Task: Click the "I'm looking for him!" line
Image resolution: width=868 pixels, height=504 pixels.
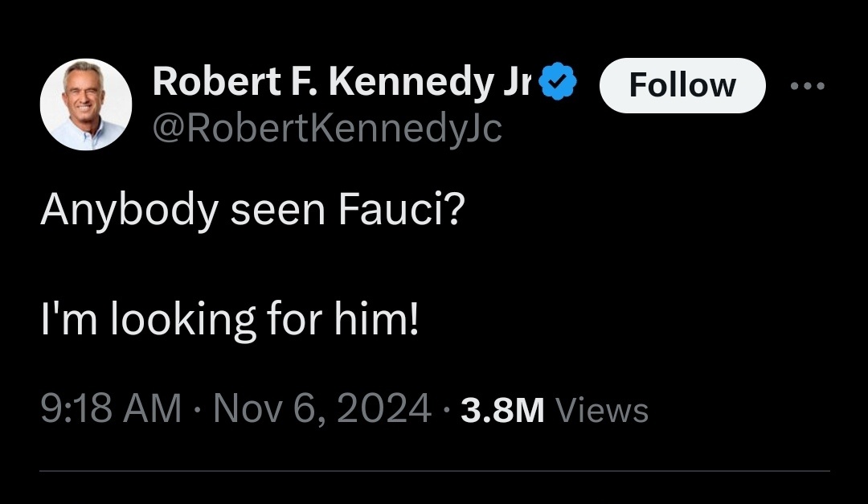Action: click(x=230, y=319)
